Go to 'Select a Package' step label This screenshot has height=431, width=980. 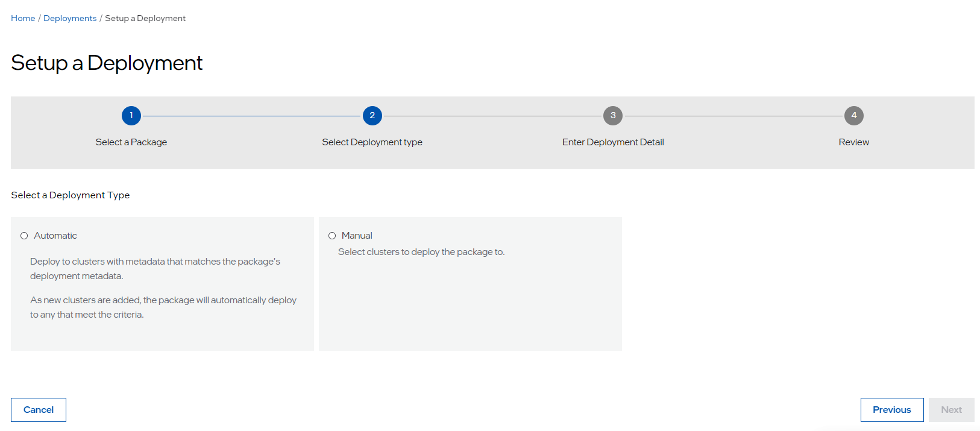[x=131, y=142]
